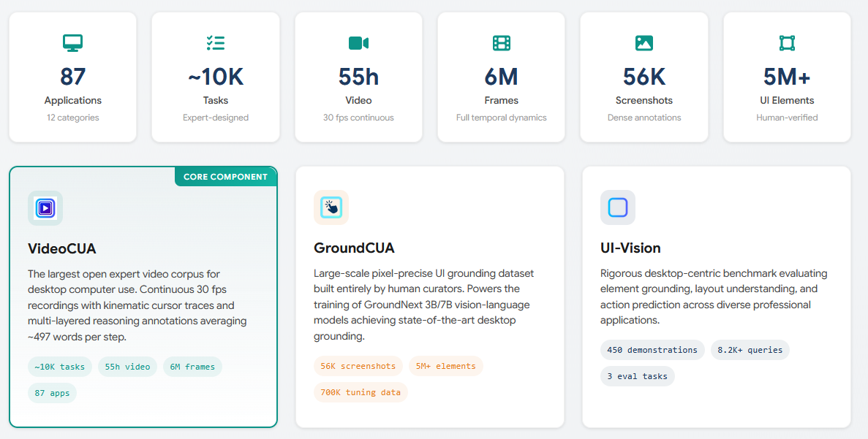Click the '700K tuning data' tag
The width and height of the screenshot is (868, 439).
361,392
